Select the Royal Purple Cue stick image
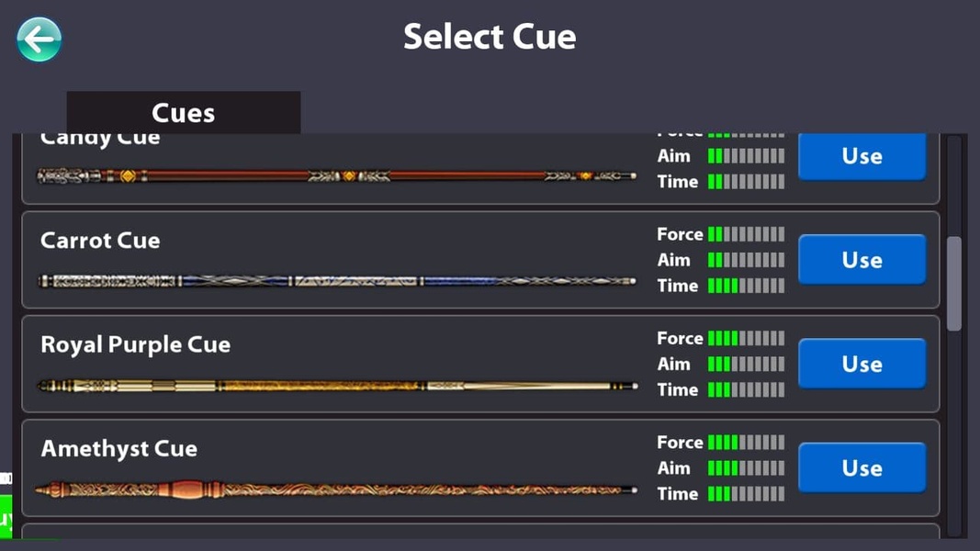Image resolution: width=980 pixels, height=551 pixels. point(337,386)
